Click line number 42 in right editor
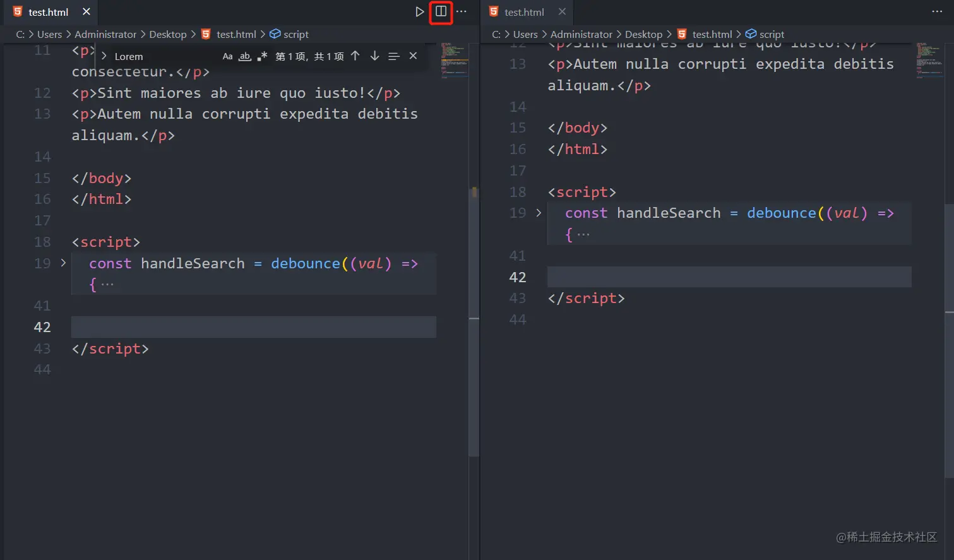The image size is (954, 560). coord(518,277)
